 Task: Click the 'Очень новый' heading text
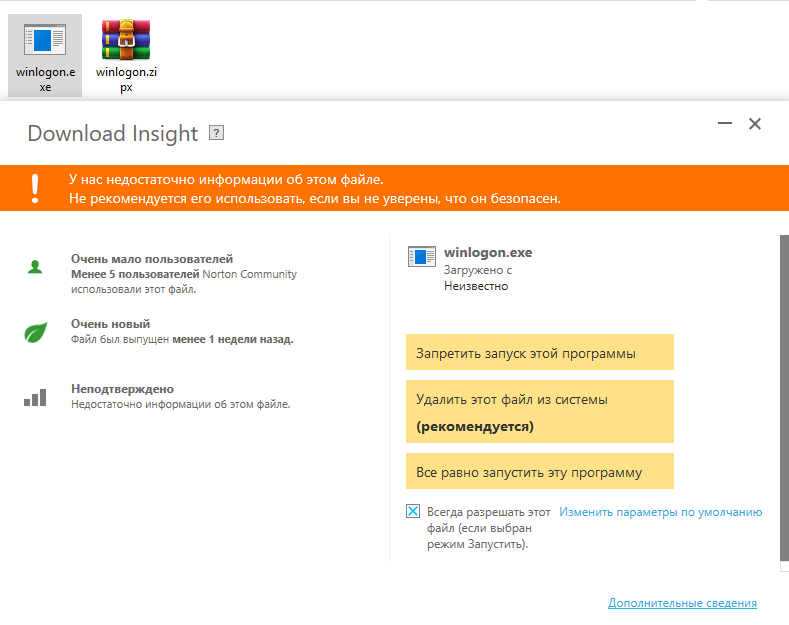[x=110, y=324]
